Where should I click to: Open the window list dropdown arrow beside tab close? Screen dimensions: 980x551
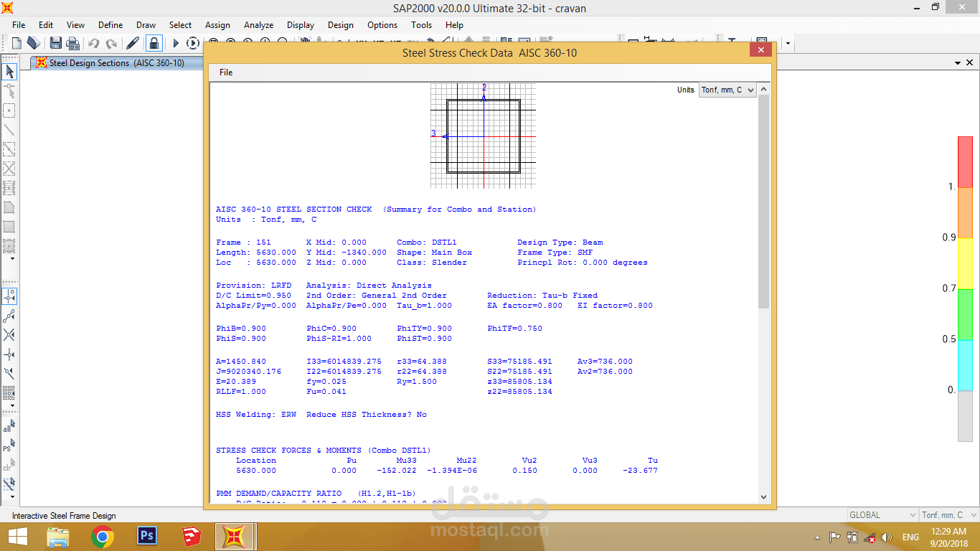pyautogui.click(x=958, y=63)
